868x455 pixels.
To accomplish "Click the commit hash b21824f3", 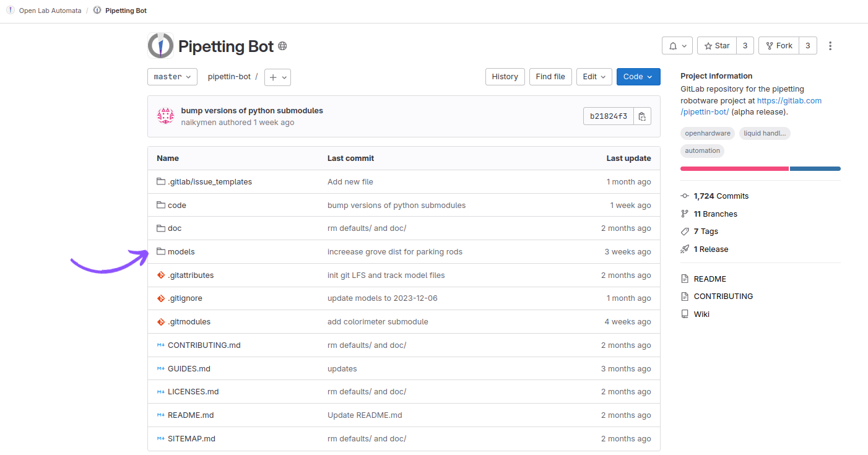I will 609,116.
